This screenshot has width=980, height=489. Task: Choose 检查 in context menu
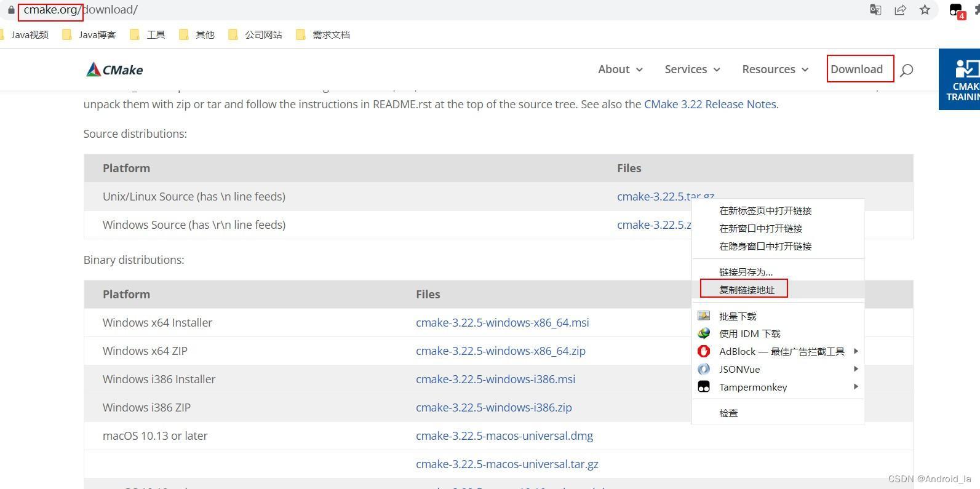pos(778,413)
